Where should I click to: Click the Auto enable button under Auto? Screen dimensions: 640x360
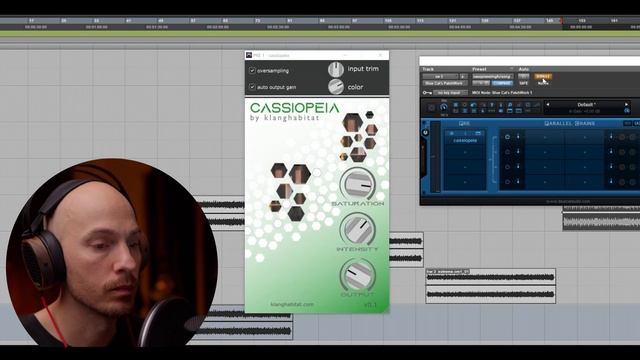tap(524, 76)
